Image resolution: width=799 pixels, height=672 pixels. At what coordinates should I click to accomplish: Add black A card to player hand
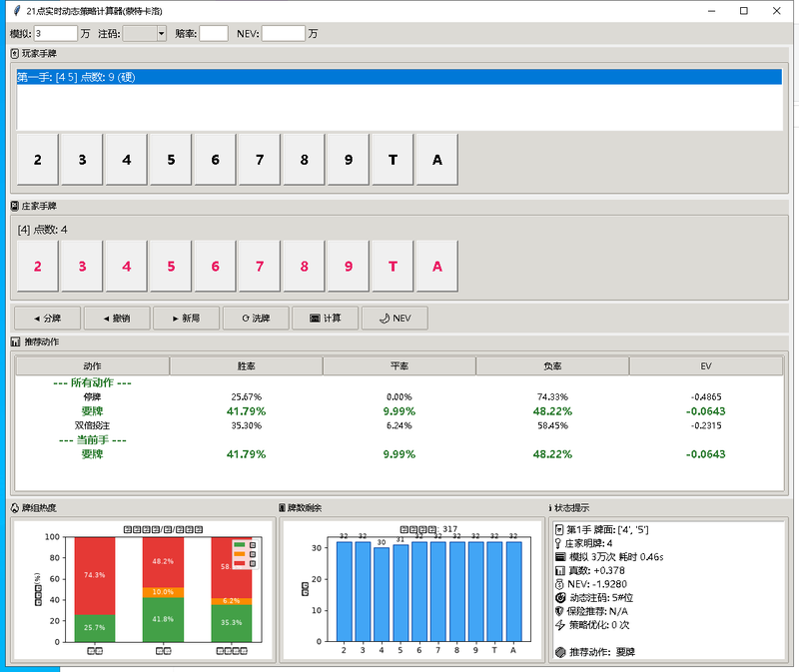(437, 160)
